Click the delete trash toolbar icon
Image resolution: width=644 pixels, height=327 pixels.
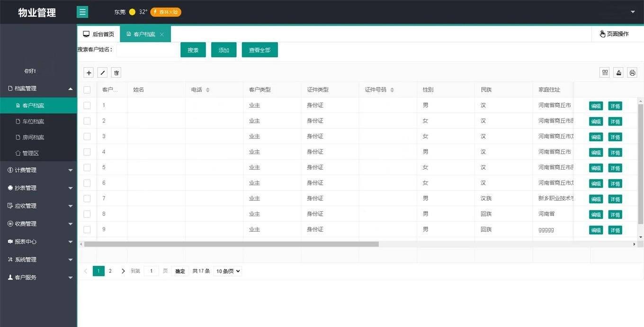click(x=116, y=73)
